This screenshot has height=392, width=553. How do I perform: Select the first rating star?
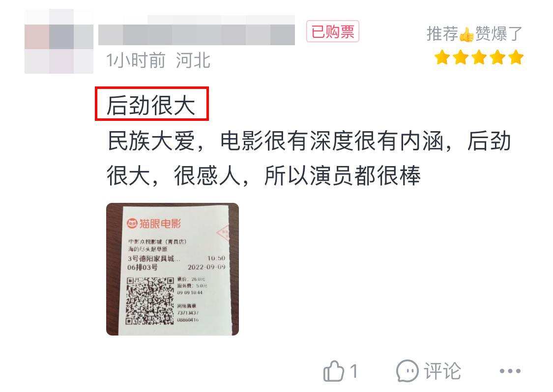click(442, 57)
